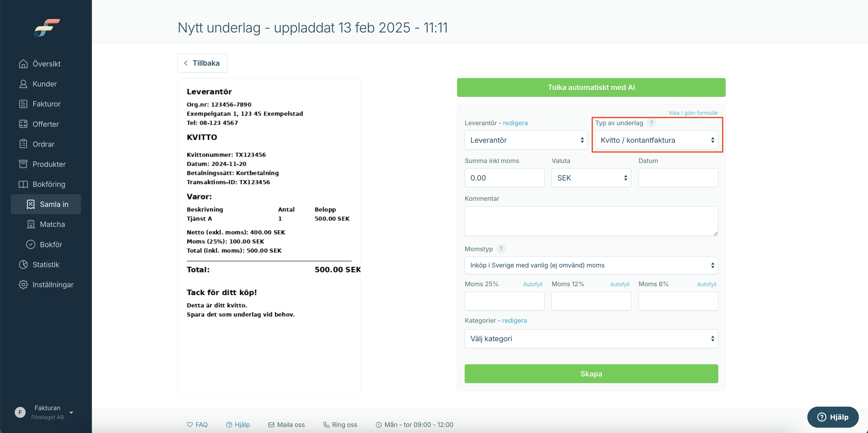Open the Momstyp selection dropdown
Viewport: 868px width, 433px height.
(x=591, y=265)
